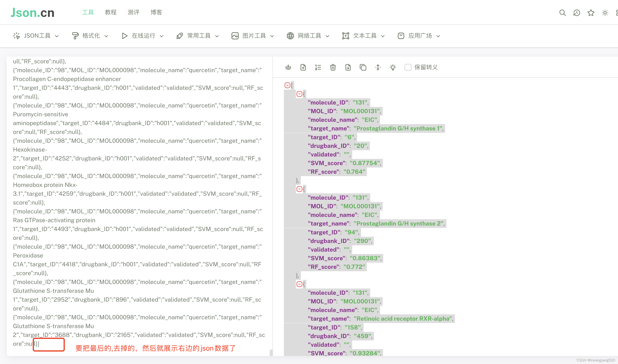This screenshot has height=364, width=618.
Task: Open the 工具 top navigation tab
Action: click(88, 12)
